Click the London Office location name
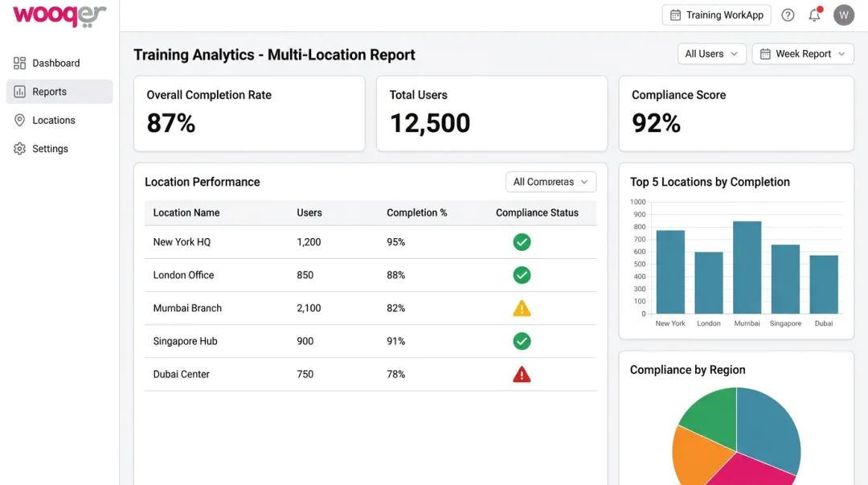This screenshot has height=485, width=868. point(183,275)
